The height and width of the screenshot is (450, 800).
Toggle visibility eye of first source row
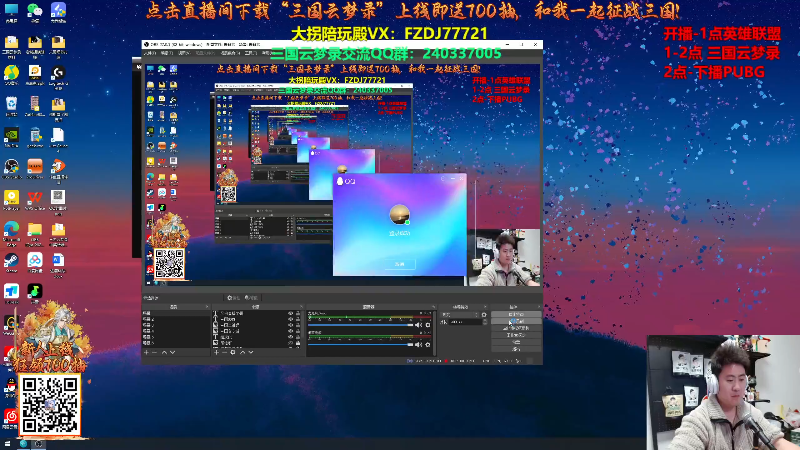pos(290,313)
